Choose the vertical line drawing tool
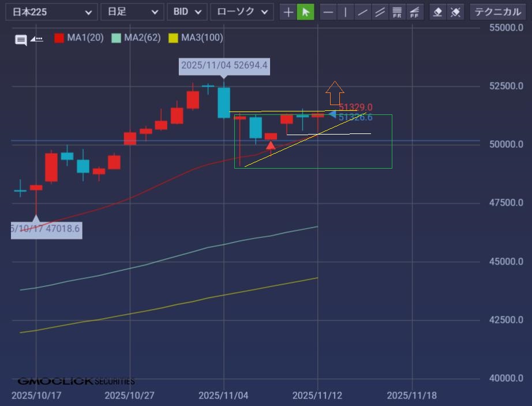 345,12
